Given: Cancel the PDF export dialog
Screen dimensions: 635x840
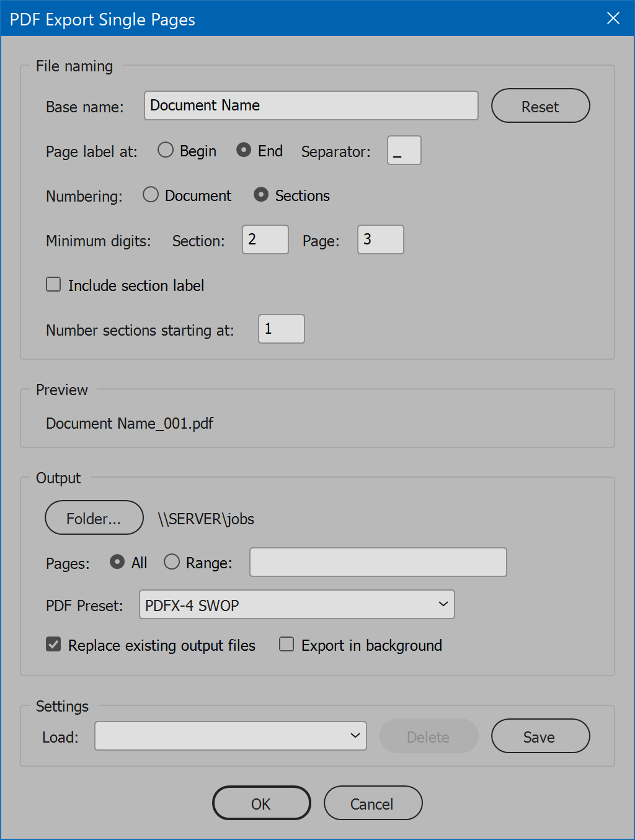Looking at the screenshot, I should [373, 803].
